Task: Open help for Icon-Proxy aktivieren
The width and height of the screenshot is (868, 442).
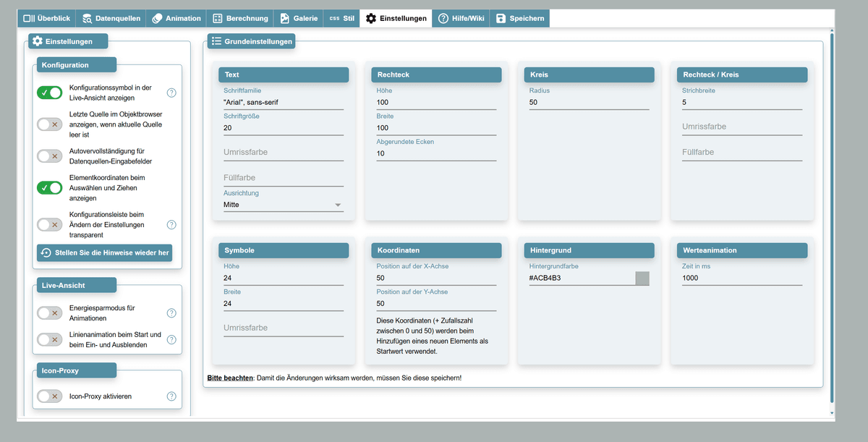Action: (x=171, y=396)
